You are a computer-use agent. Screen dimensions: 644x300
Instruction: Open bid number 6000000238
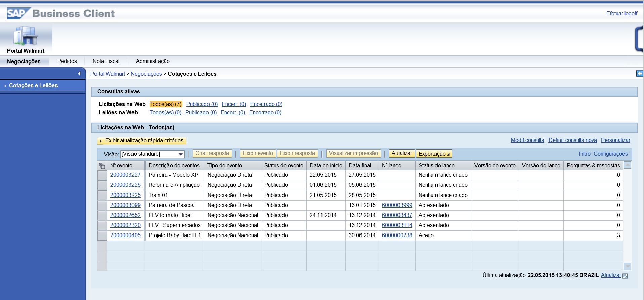click(397, 235)
